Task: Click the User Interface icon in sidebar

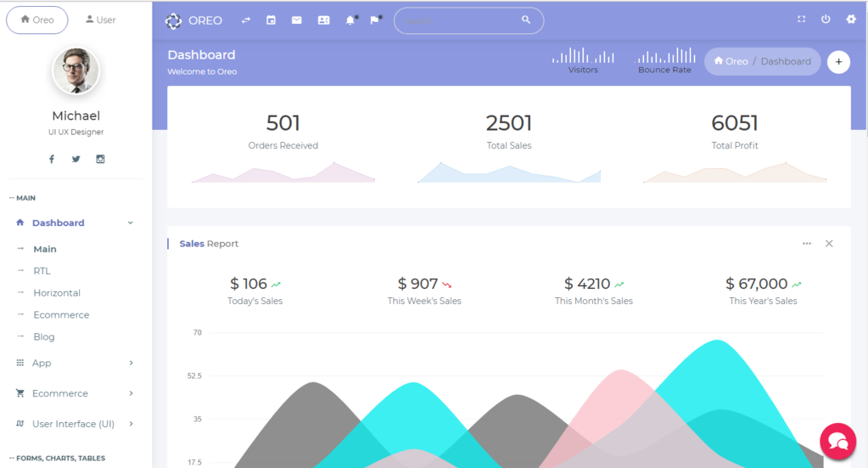Action: (x=20, y=424)
